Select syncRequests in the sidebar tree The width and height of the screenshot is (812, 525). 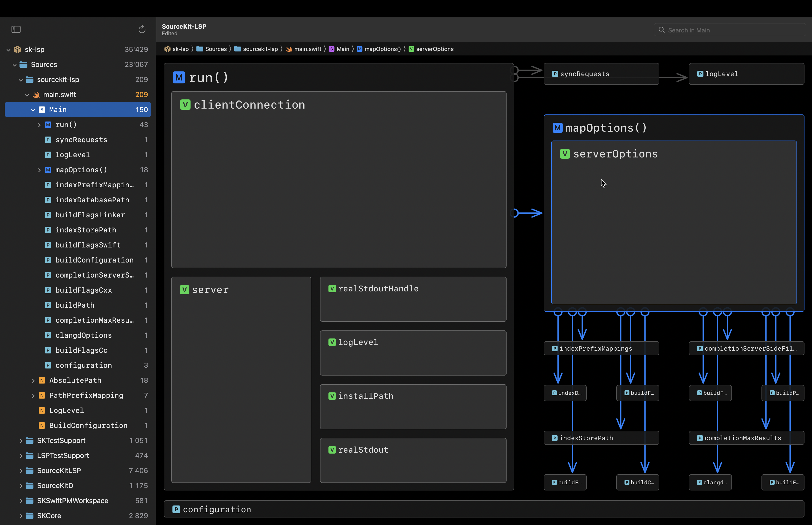(x=78, y=140)
